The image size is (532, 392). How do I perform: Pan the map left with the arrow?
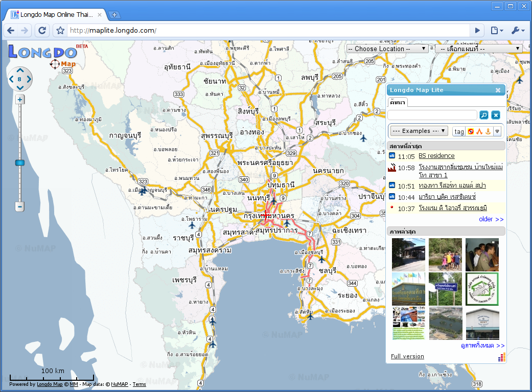point(12,79)
